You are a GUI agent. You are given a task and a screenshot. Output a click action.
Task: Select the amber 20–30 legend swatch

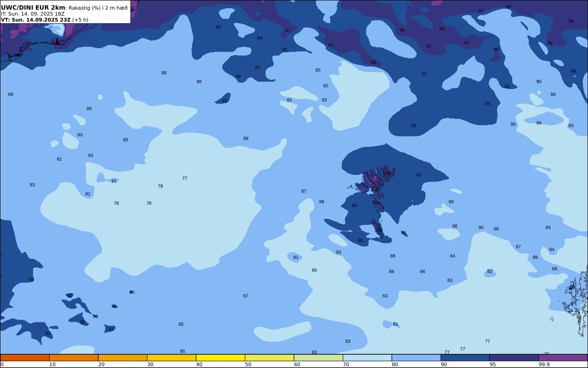pyautogui.click(x=123, y=357)
